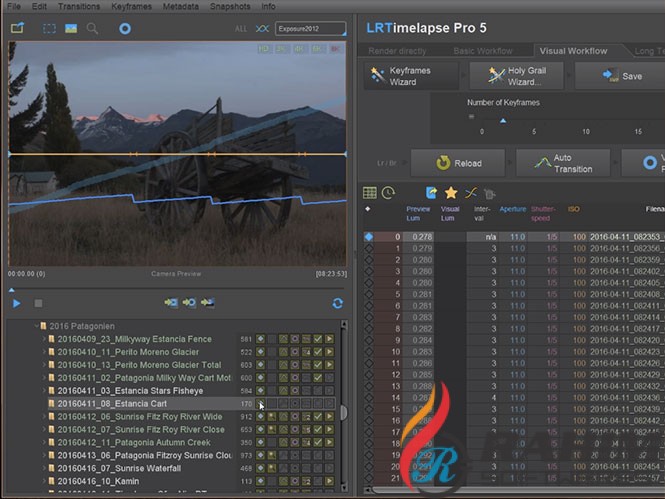Click the magnifier search icon in toolbar
Screen dimensions: 665x499
click(92, 29)
